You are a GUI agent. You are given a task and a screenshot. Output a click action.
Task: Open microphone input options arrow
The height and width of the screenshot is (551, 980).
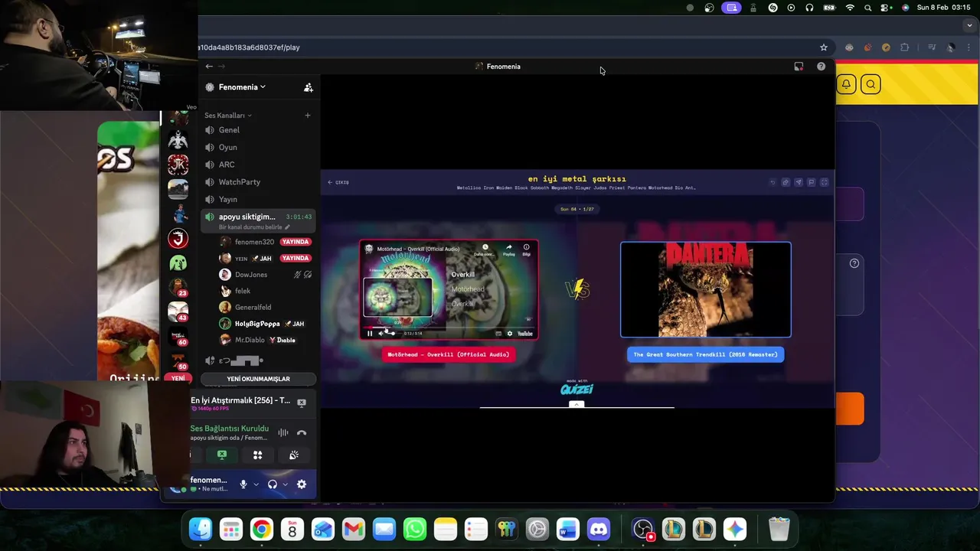pyautogui.click(x=256, y=484)
